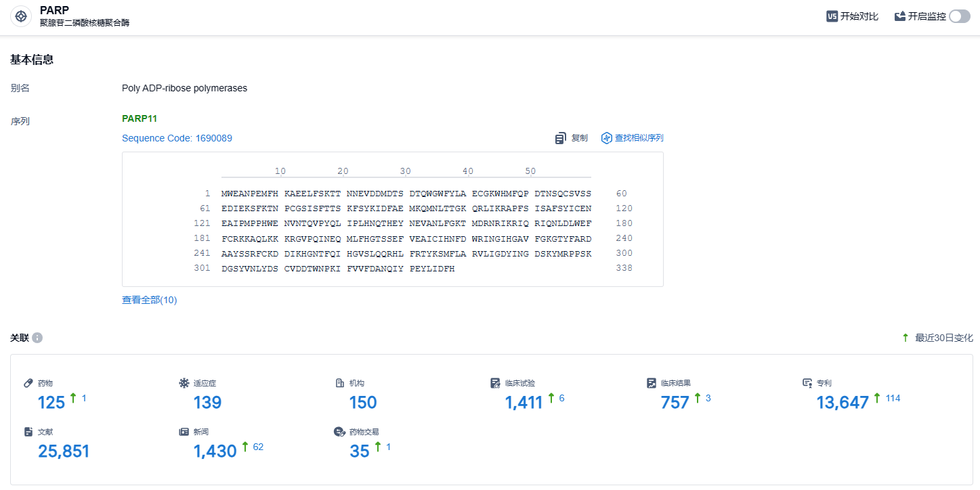980x490 pixels.
Task: Click the 1,430 news count
Action: click(215, 451)
